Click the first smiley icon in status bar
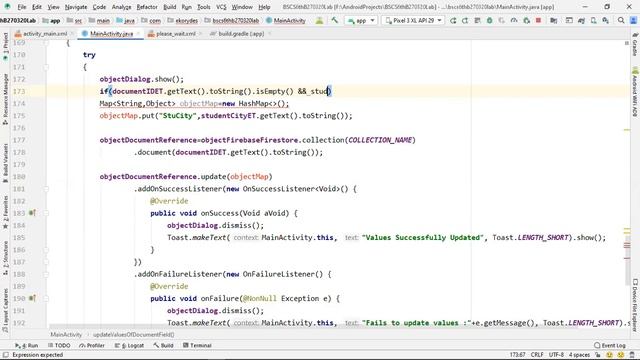 pos(609,355)
